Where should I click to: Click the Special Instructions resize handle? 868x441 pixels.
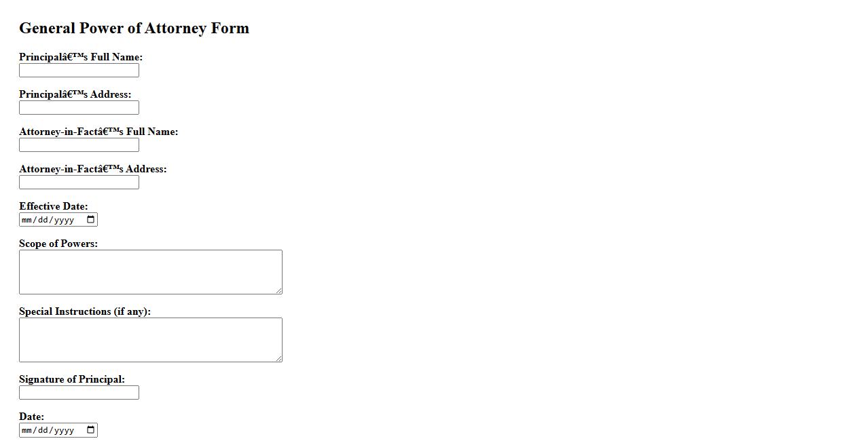278,358
